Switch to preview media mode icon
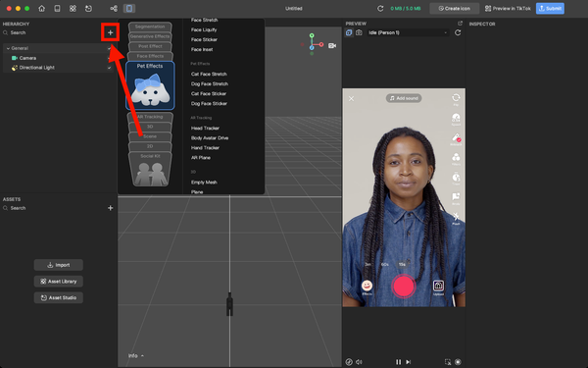 [349, 32]
